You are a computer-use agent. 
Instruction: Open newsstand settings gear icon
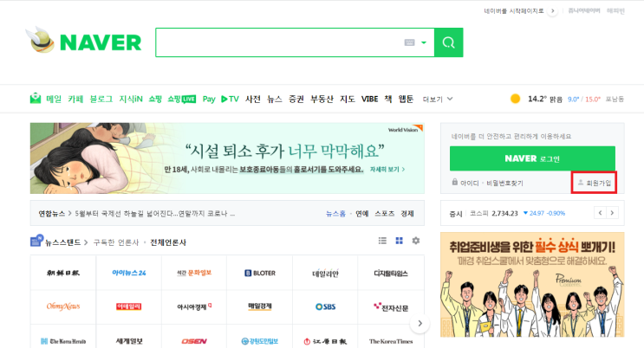[416, 241]
